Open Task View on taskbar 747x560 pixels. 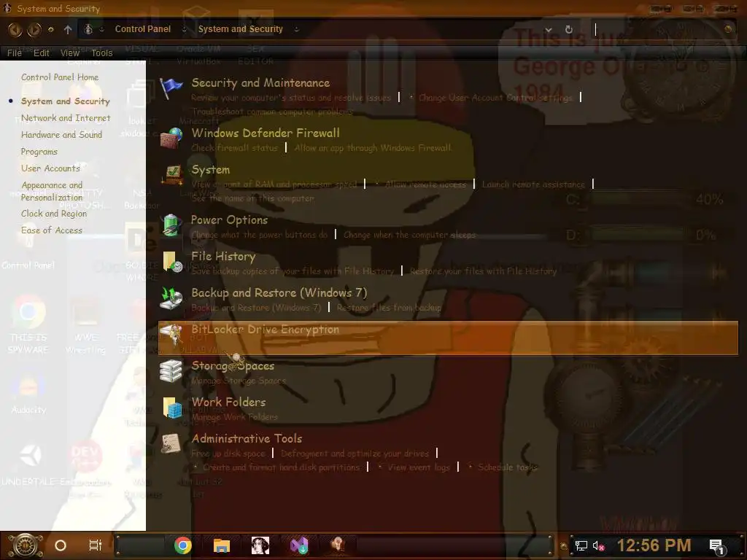pos(96,545)
